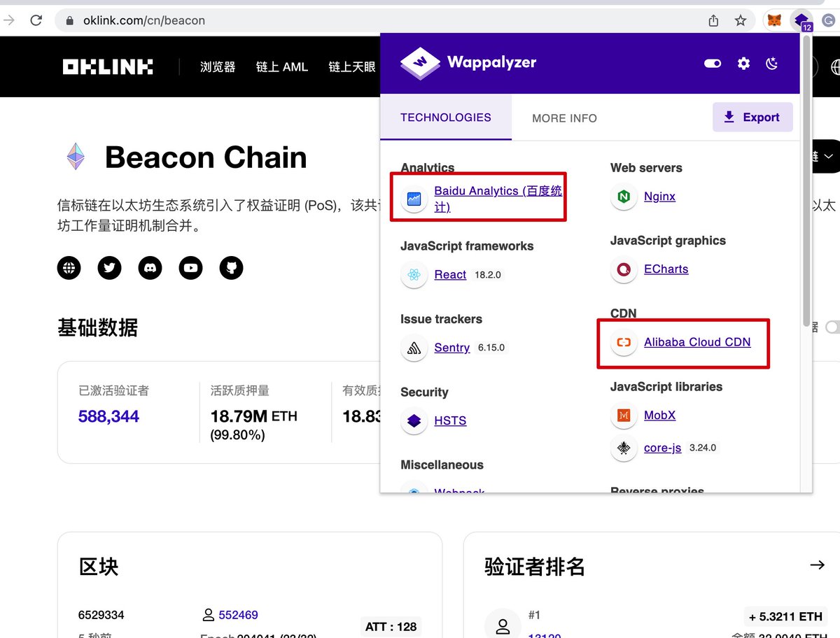Open the Sentry link
Viewport: 840px width, 638px height.
coord(451,347)
